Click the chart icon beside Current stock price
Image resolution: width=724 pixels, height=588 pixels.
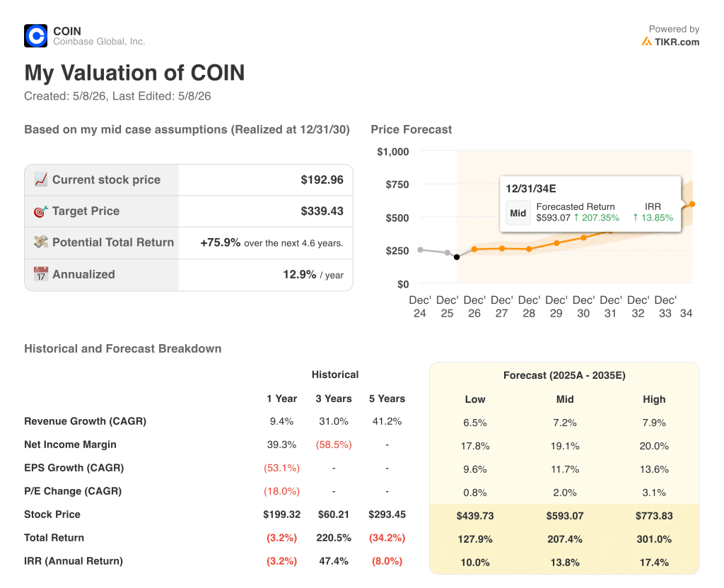[x=40, y=180]
